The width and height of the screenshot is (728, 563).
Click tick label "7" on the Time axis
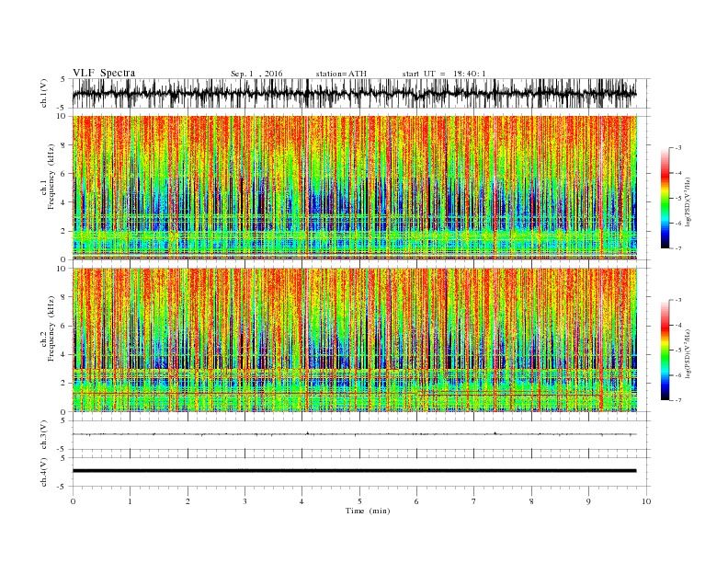474,501
